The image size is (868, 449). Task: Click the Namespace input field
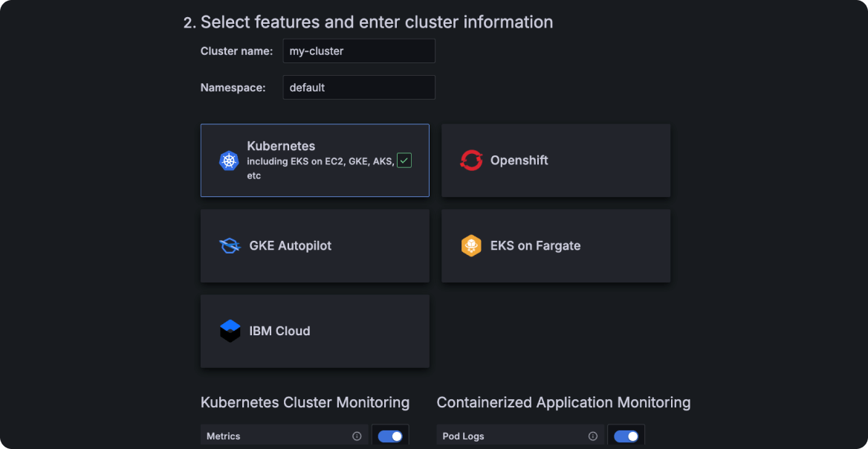click(x=359, y=88)
